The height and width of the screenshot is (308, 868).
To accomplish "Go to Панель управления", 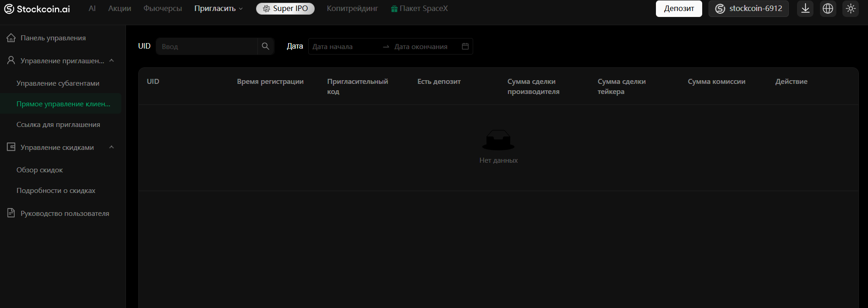I will pos(53,38).
